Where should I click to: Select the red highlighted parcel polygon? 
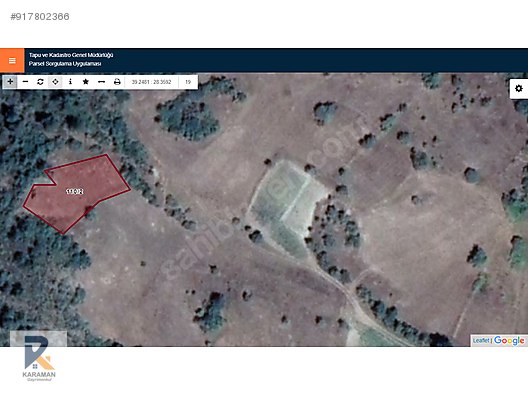pos(77,194)
